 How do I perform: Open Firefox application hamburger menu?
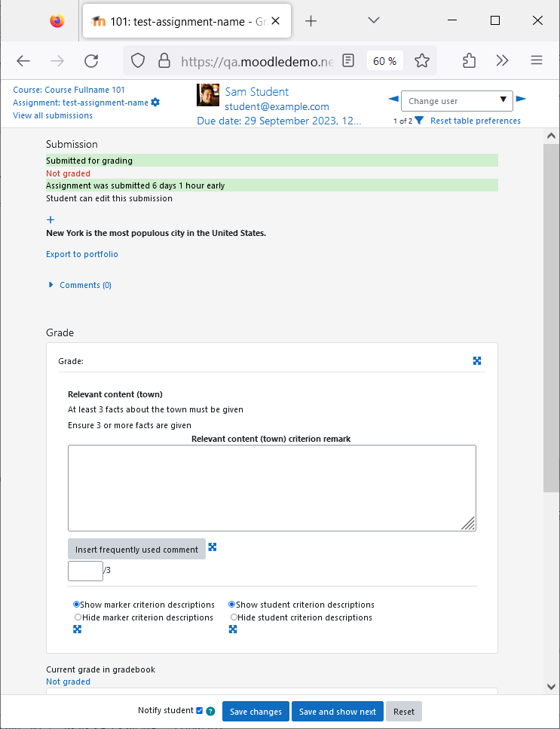click(537, 60)
